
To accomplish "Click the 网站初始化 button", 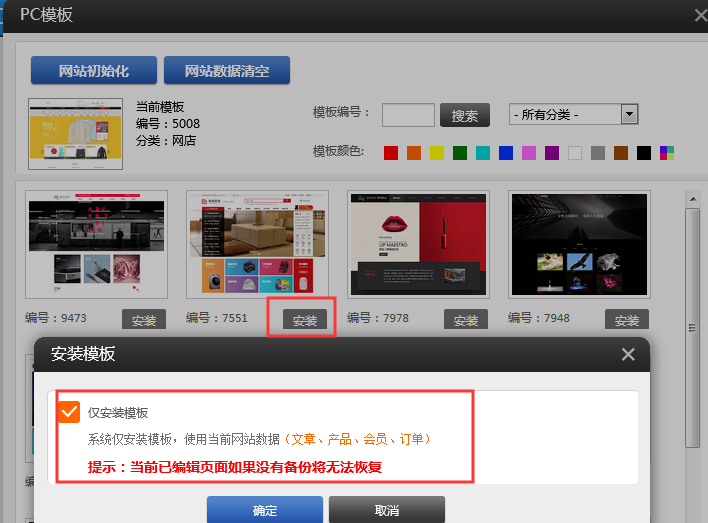I will [x=94, y=71].
